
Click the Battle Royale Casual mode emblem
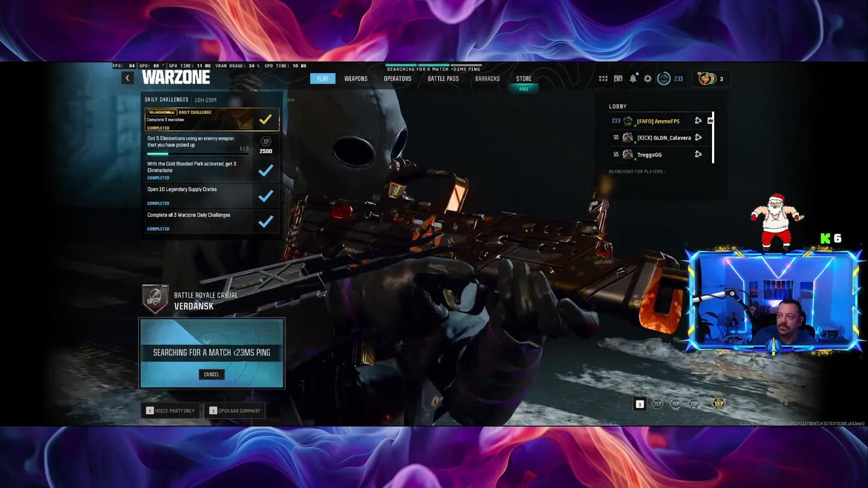155,300
